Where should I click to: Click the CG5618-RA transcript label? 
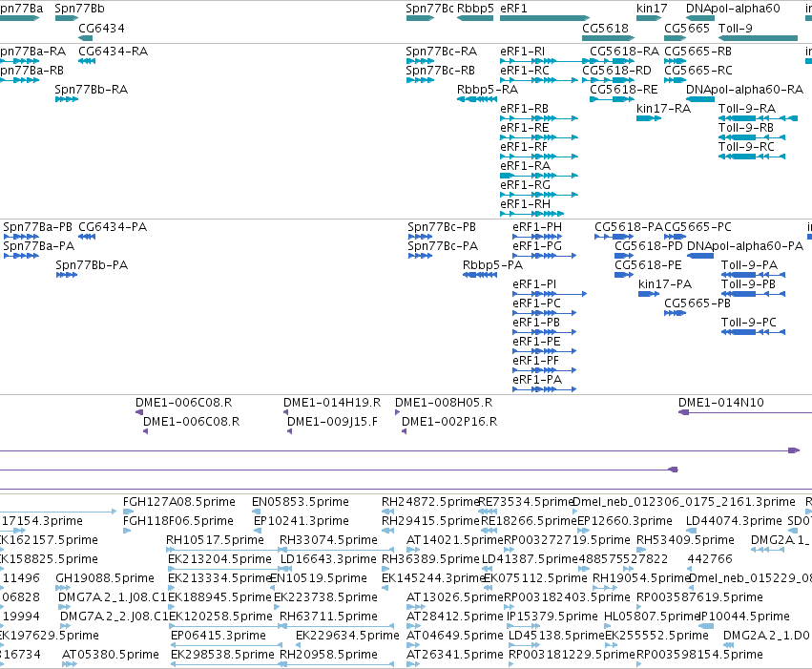(625, 52)
